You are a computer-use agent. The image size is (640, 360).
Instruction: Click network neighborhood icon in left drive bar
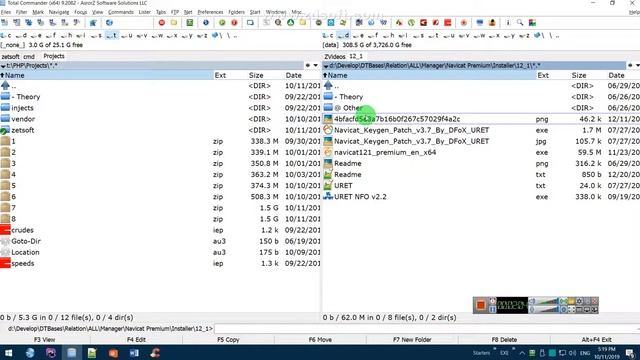click(215, 36)
